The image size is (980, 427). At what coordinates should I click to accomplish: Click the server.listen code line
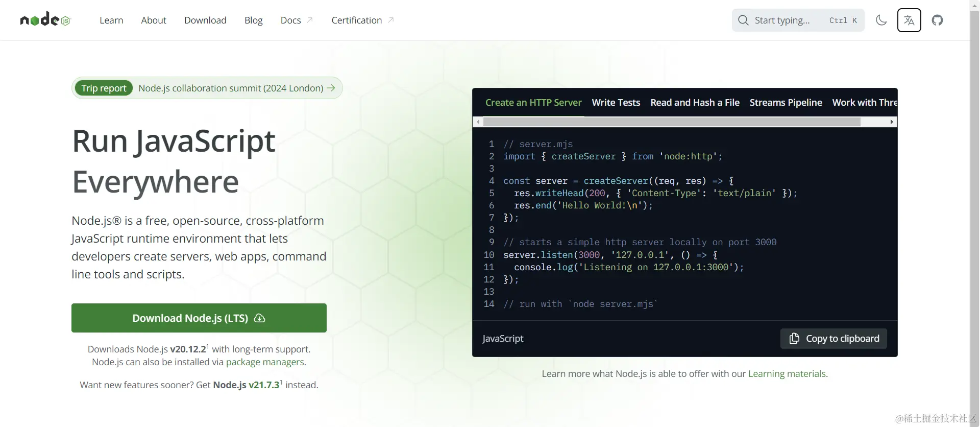pos(610,255)
